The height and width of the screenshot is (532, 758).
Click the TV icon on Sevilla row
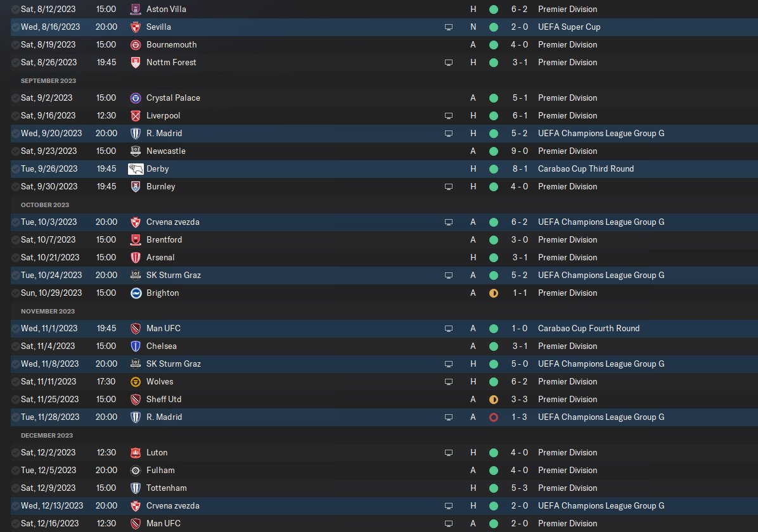click(449, 27)
